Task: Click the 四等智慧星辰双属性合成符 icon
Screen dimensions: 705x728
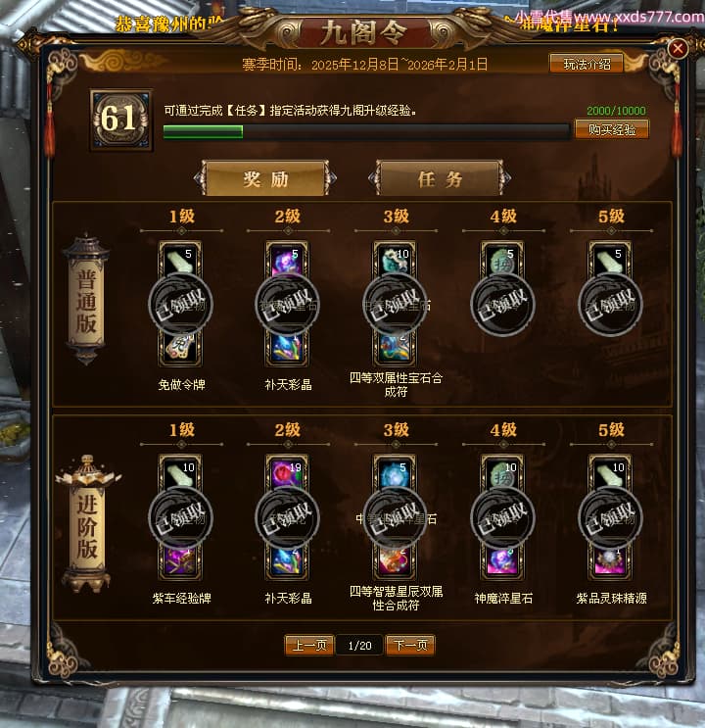Action: [395, 561]
